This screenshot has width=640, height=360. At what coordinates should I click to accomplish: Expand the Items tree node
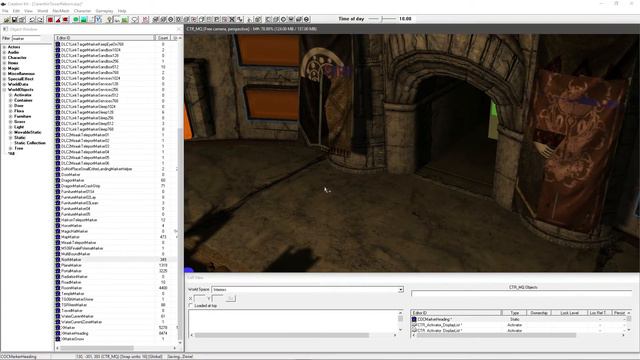click(x=4, y=63)
